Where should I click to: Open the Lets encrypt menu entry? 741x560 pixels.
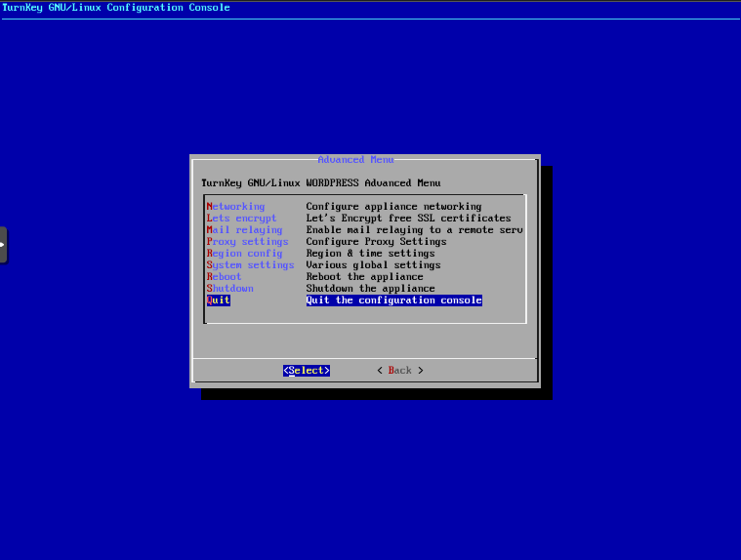tap(241, 219)
